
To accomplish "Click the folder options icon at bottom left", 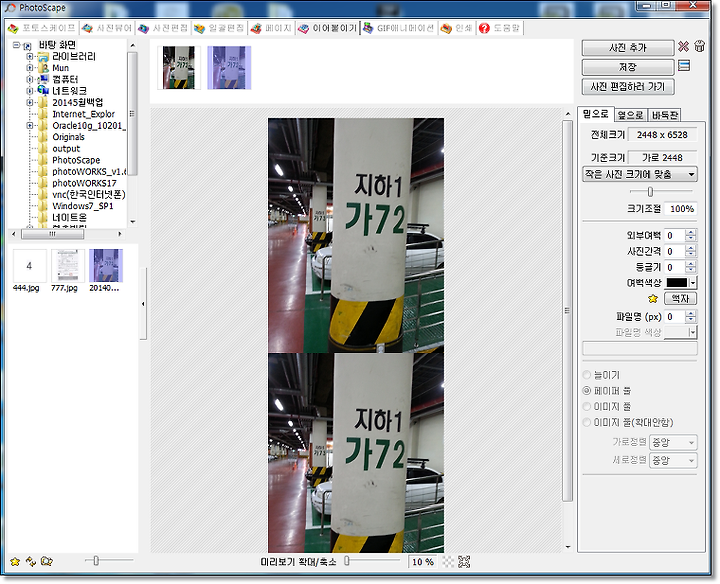I will pos(47,561).
